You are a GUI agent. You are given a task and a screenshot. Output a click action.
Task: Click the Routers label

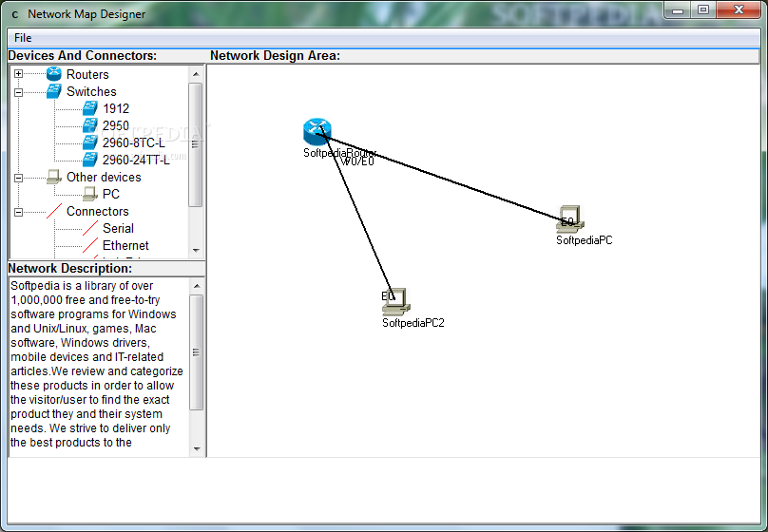pos(87,74)
